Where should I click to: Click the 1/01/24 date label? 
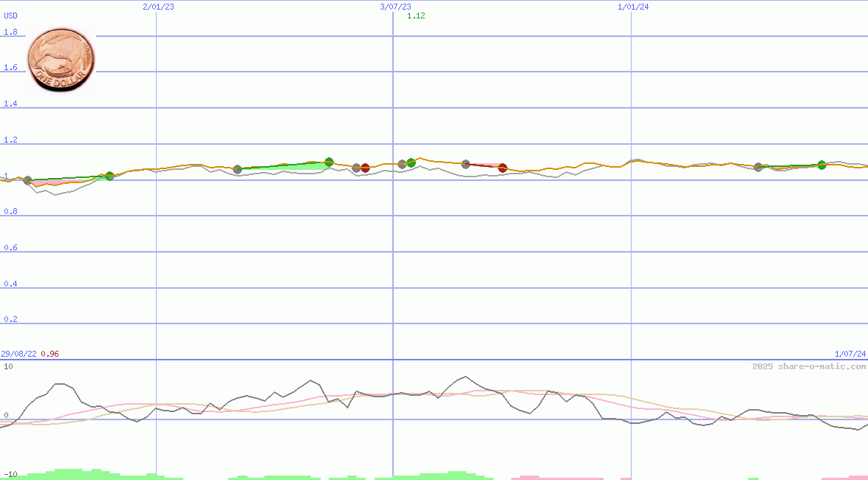coord(633,7)
